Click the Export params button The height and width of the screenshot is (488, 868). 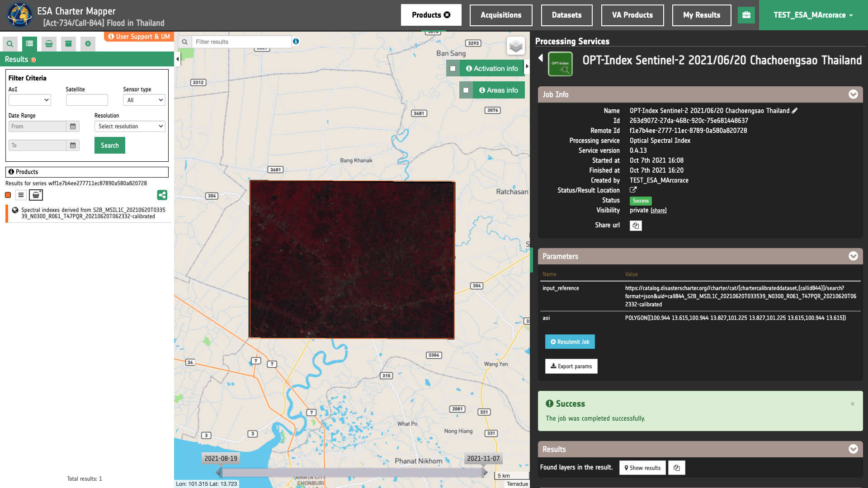tap(571, 366)
